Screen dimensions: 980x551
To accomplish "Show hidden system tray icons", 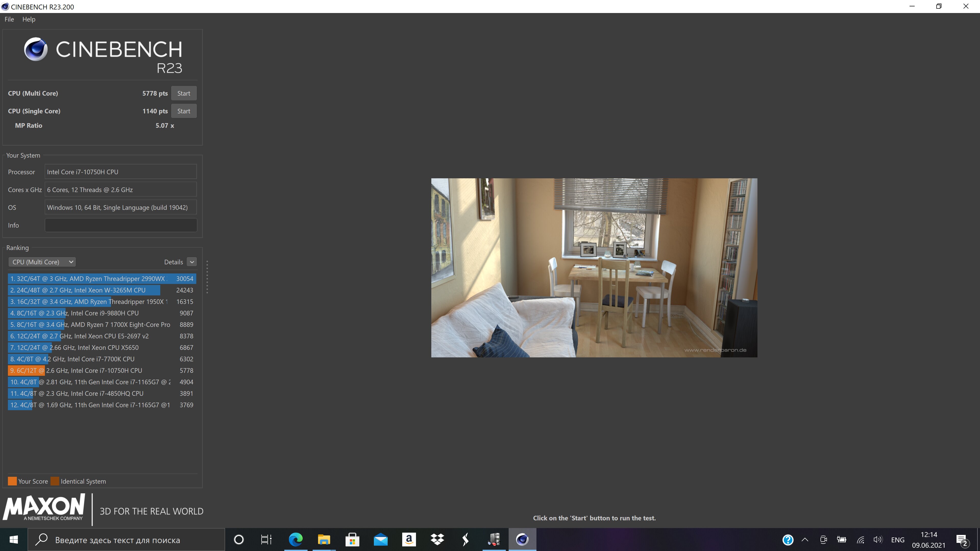I will [x=805, y=540].
